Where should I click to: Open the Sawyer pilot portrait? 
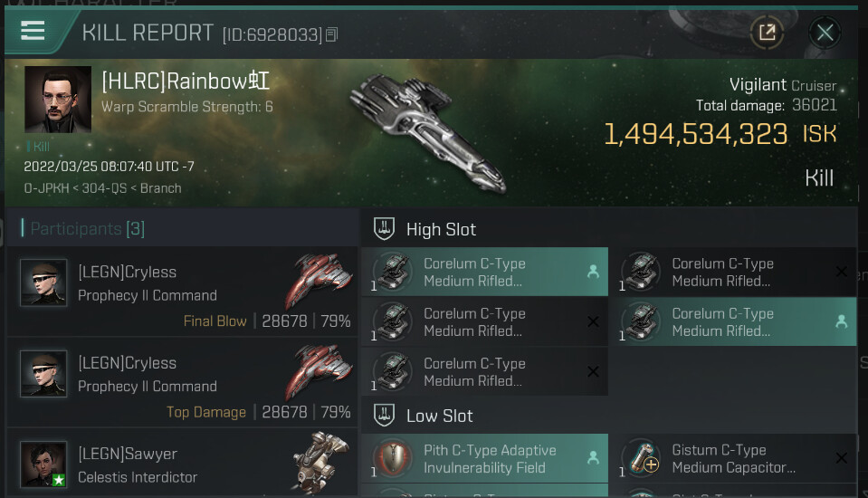[43, 464]
